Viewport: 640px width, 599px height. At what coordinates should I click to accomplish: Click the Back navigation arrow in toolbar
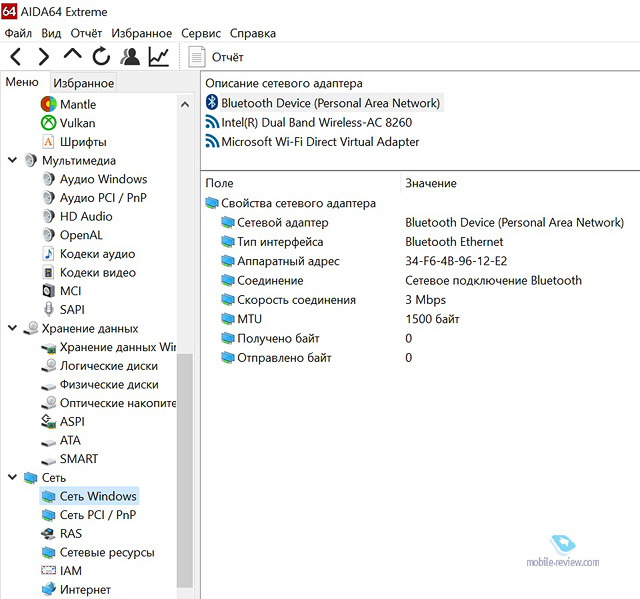coord(16,57)
